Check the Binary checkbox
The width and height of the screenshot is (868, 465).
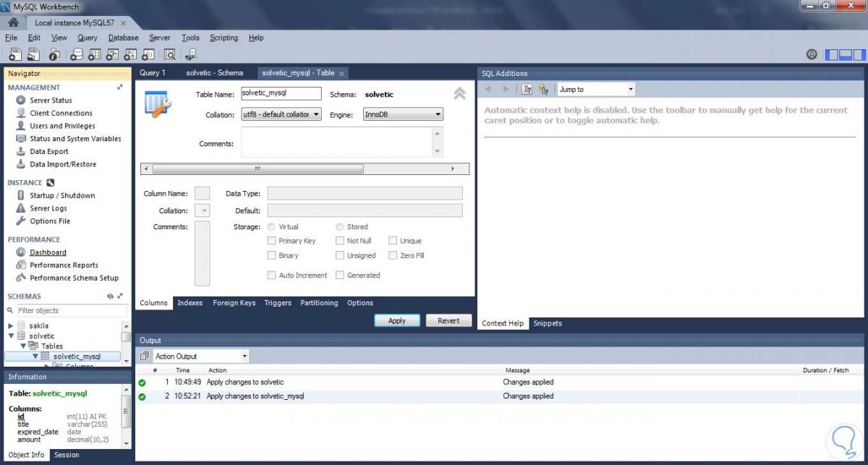coord(272,255)
